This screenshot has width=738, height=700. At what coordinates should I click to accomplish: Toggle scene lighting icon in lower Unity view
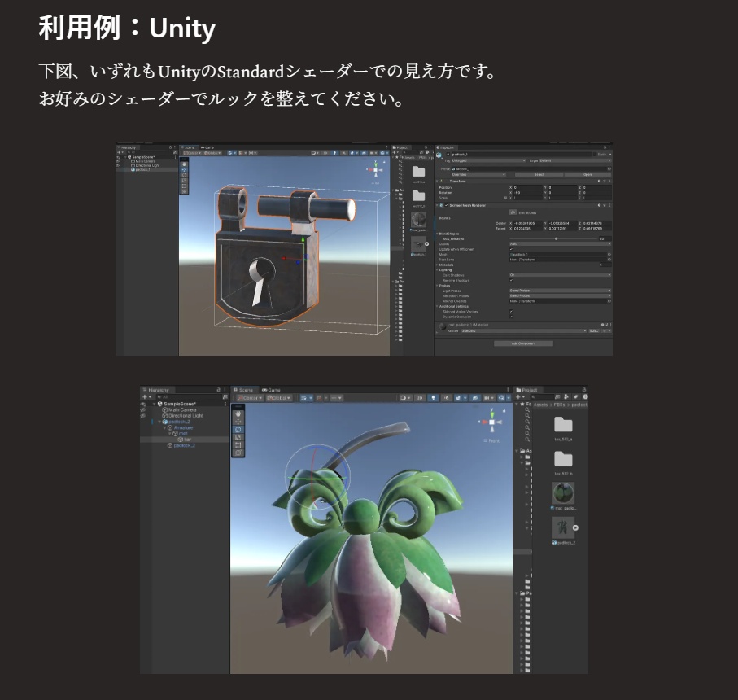point(433,398)
